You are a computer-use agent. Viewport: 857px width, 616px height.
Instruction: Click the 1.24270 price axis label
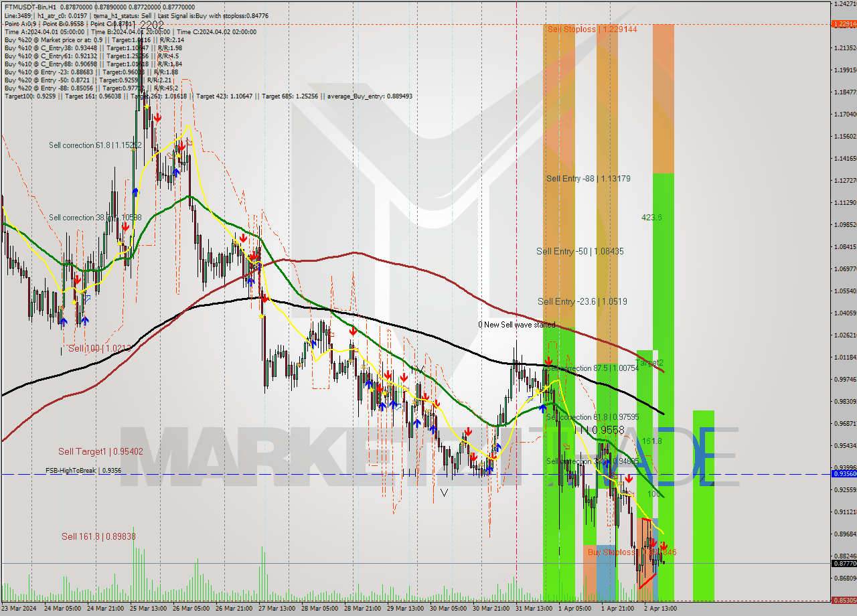pyautogui.click(x=845, y=4)
